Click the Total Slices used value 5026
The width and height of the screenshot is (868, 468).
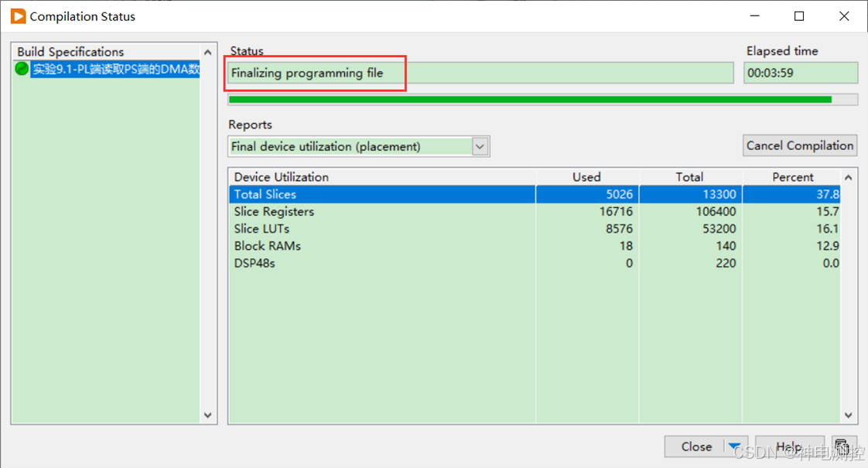[x=619, y=194]
